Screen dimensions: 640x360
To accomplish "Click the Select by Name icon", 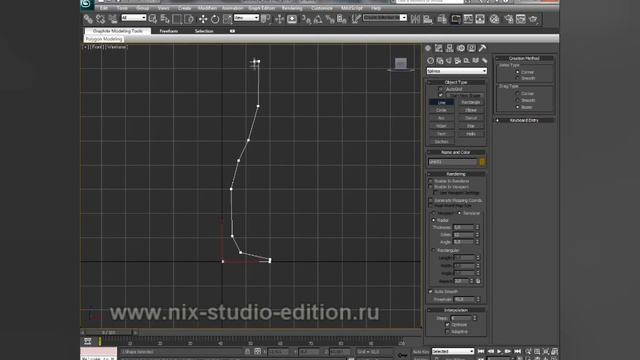I will [165, 19].
